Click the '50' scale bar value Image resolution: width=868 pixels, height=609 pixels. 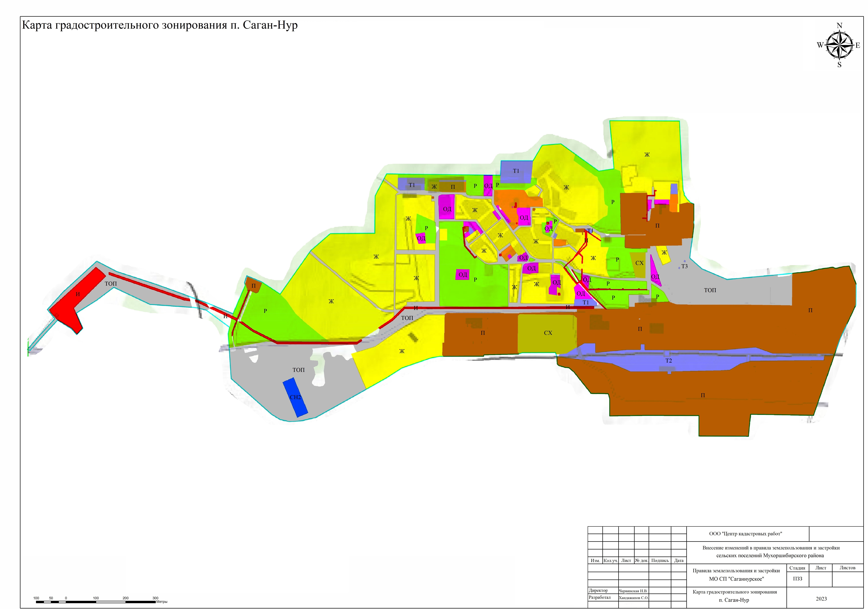[x=51, y=598]
